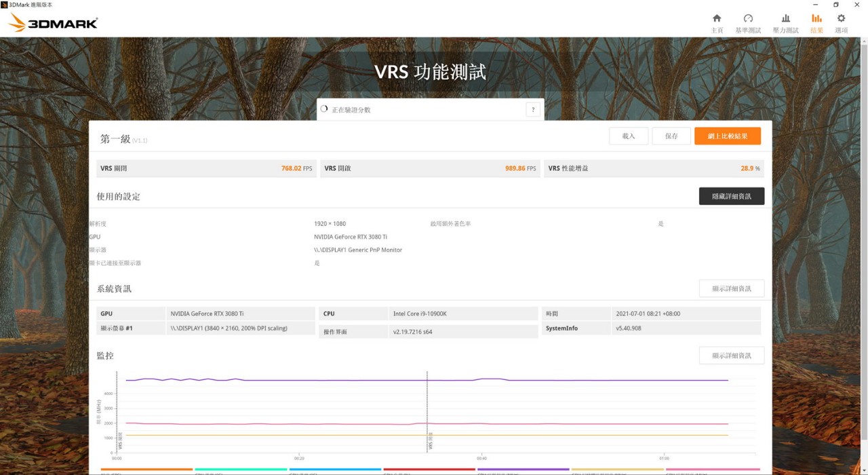Click the 解析度 setting label
Screen dimensions: 868x475
click(98, 224)
